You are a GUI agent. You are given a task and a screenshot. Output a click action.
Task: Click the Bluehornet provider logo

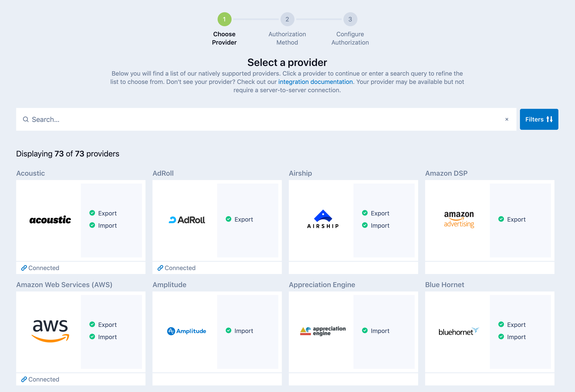click(x=459, y=332)
